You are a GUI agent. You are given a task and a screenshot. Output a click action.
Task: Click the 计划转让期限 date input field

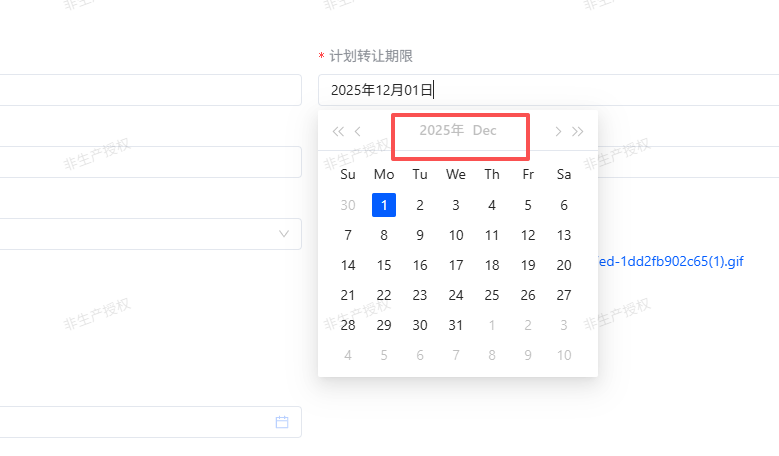coord(457,90)
